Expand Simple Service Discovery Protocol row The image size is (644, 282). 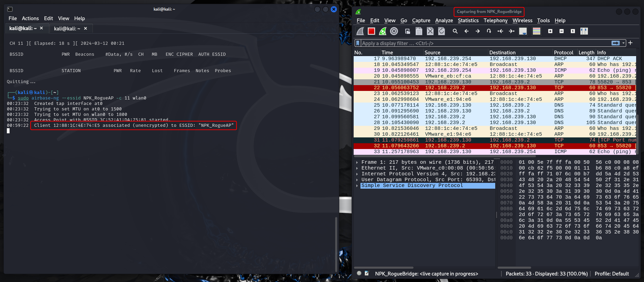point(357,186)
